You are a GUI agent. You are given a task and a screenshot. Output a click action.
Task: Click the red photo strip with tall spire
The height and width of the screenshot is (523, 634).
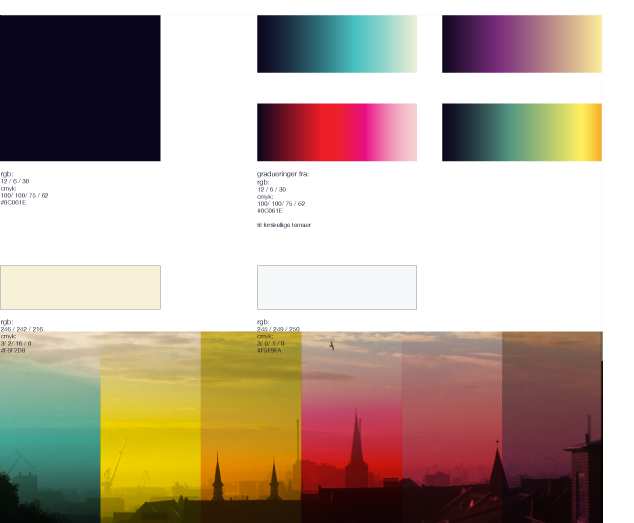(351, 427)
